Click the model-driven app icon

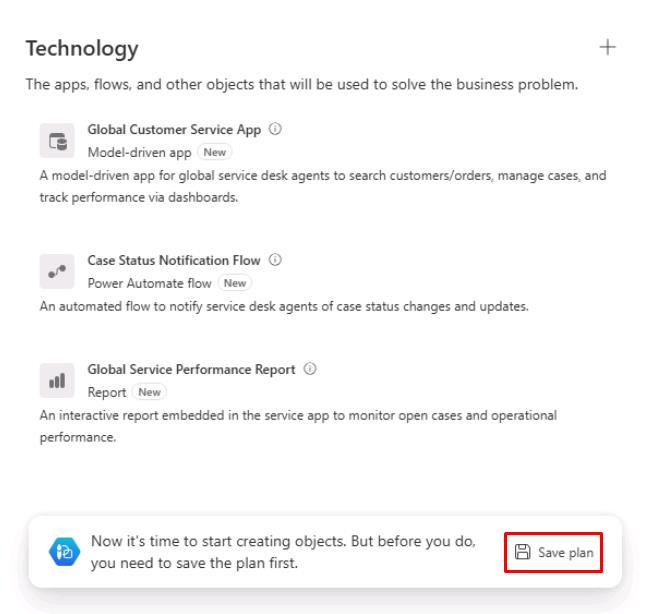[57, 141]
